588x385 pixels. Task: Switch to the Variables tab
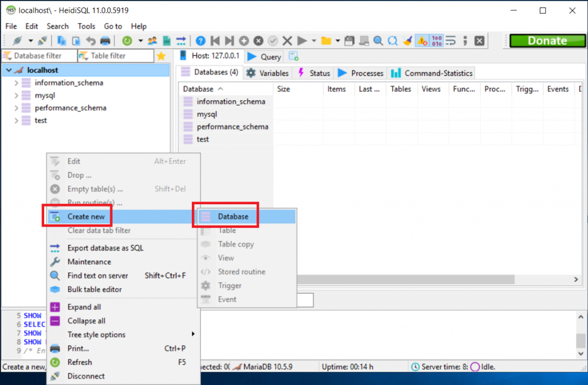pyautogui.click(x=267, y=73)
